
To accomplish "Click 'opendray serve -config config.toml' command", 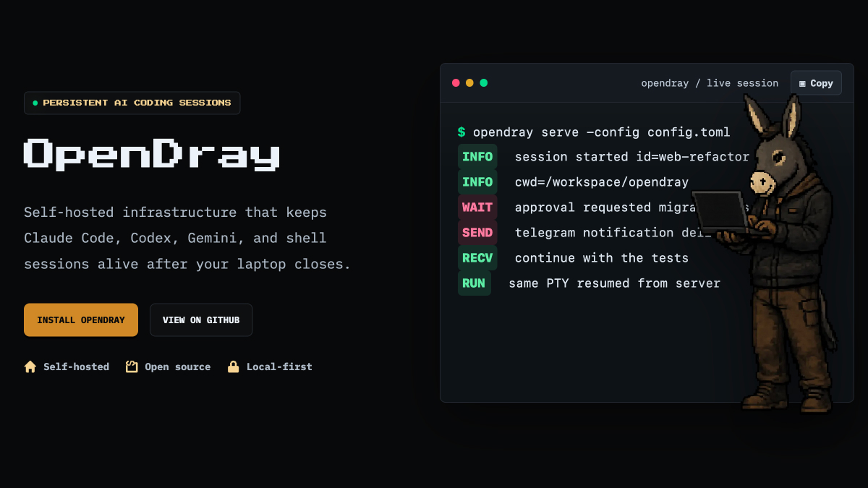I will point(602,132).
